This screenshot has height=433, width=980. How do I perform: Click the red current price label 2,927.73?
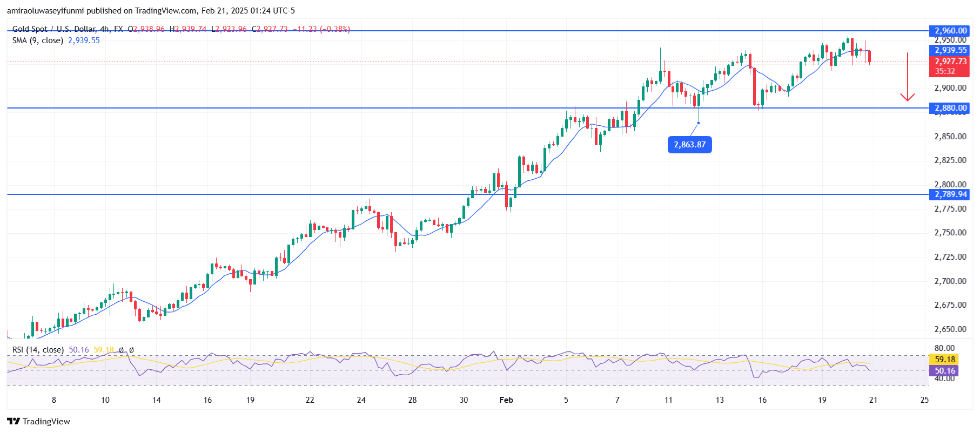pos(950,62)
